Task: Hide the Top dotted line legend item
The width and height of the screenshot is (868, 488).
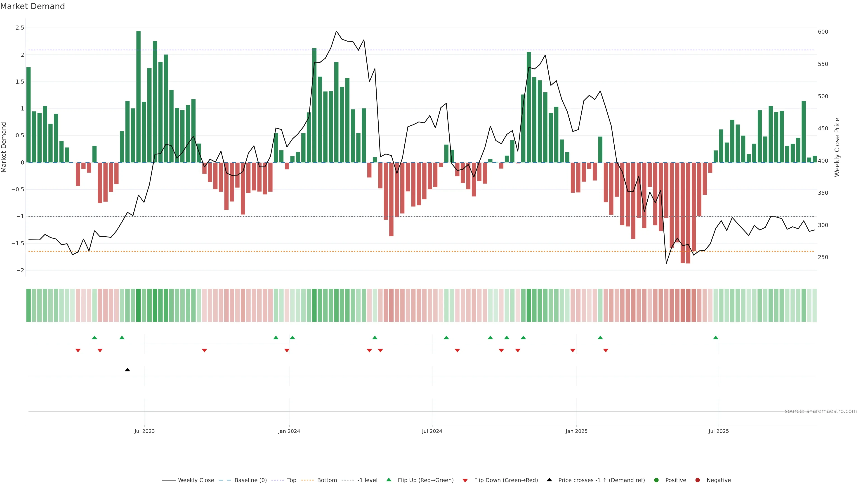Action: pos(291,480)
